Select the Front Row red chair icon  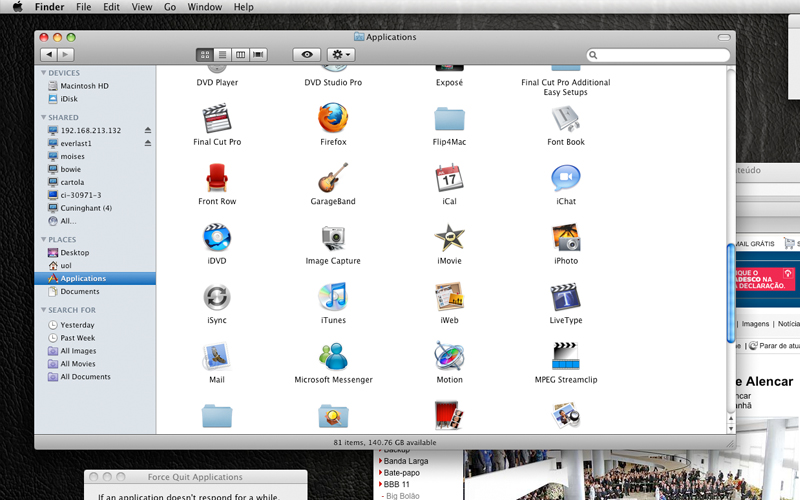[217, 178]
